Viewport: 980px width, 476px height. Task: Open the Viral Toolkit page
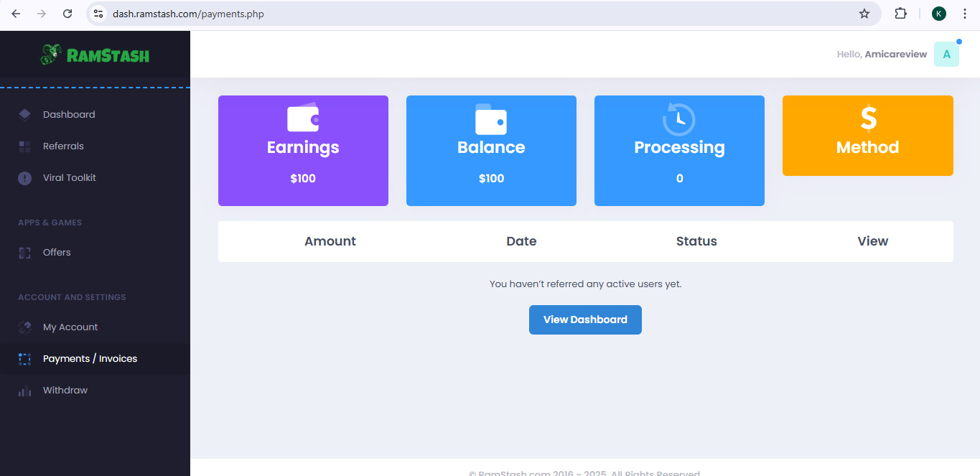pyautogui.click(x=69, y=178)
